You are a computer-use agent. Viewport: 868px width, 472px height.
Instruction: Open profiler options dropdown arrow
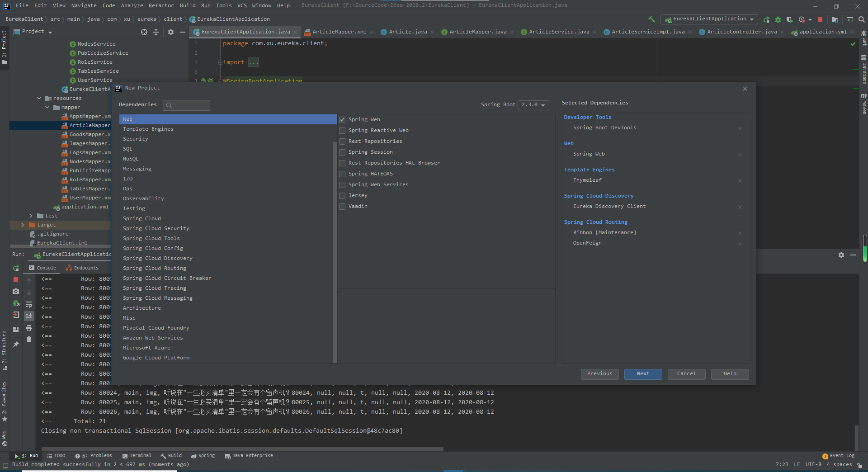coord(810,20)
